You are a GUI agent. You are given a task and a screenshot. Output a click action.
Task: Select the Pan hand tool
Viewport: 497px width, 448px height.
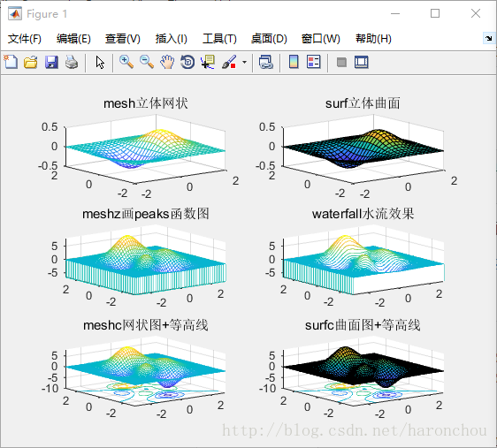pos(167,62)
